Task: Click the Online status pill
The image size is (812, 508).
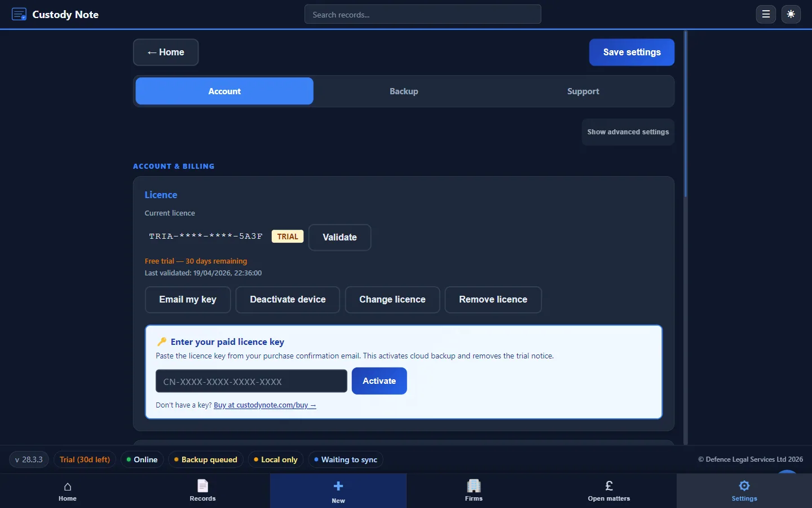Action: pyautogui.click(x=142, y=459)
